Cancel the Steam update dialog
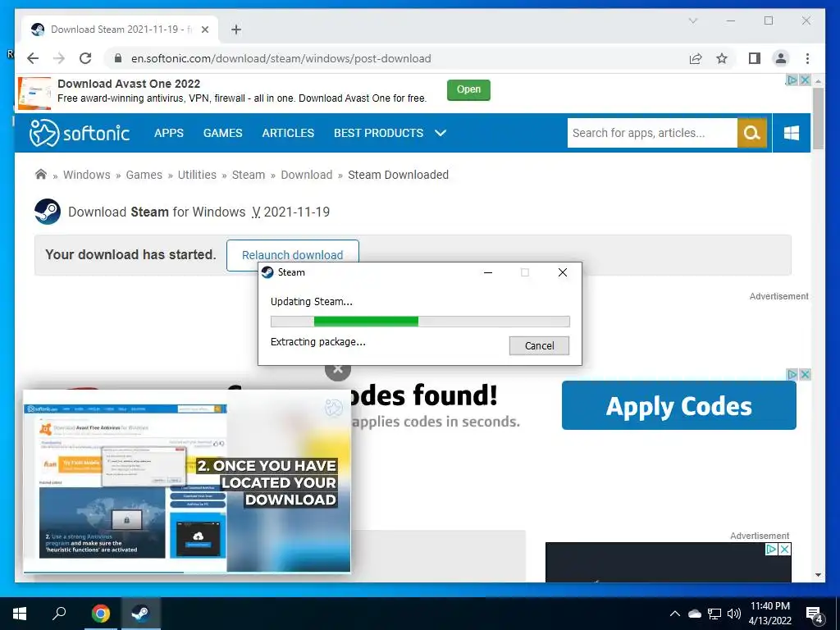The height and width of the screenshot is (630, 840). (539, 345)
